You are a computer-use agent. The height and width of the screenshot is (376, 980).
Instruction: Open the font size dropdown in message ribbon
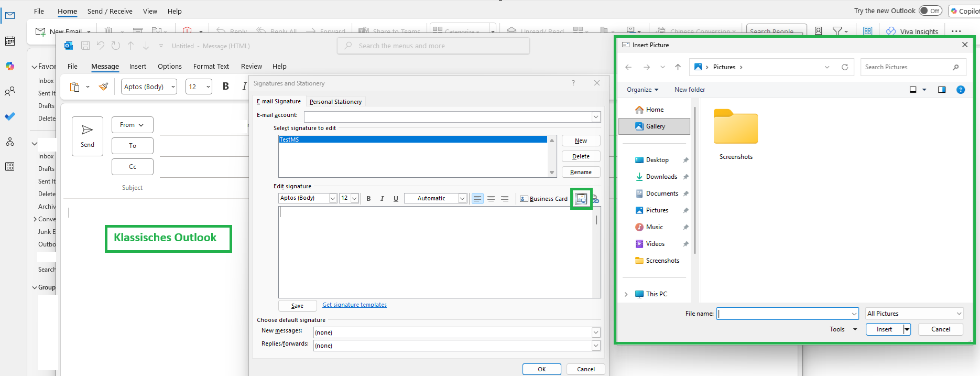tap(208, 87)
